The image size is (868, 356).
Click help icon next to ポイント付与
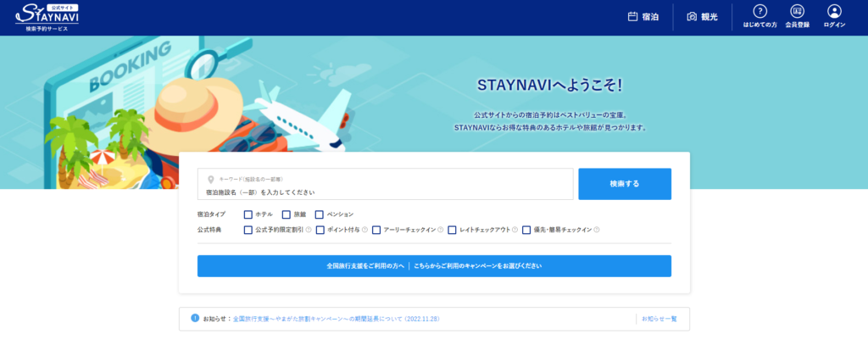coord(364,230)
